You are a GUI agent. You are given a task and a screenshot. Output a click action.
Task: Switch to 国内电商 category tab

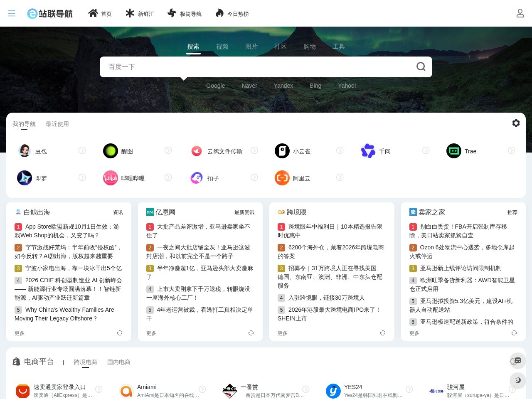click(x=119, y=362)
